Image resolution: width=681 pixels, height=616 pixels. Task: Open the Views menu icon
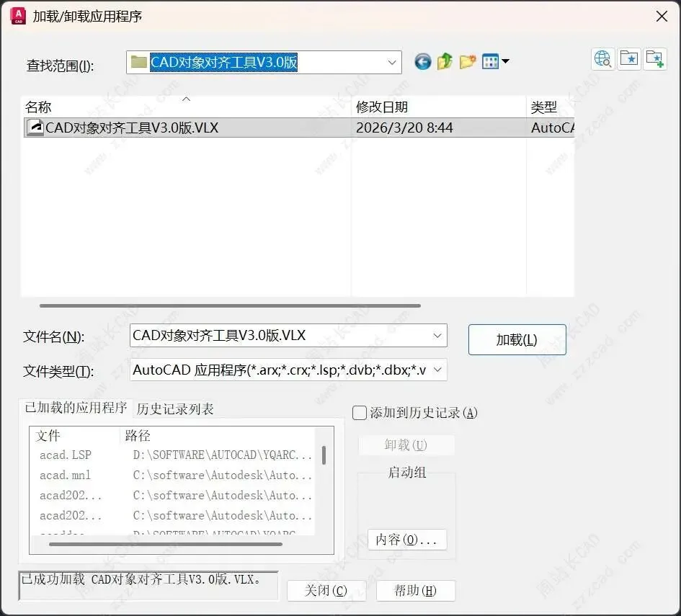(x=490, y=62)
